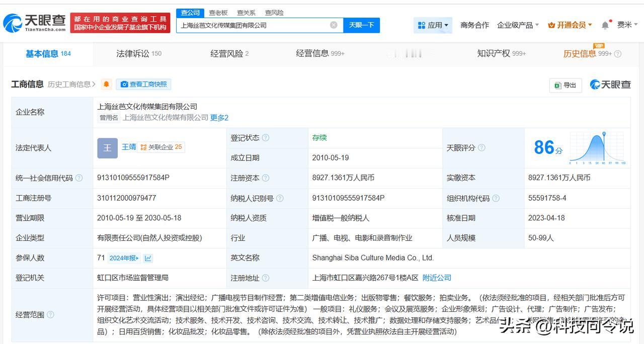This screenshot has width=644, height=344.
Task: Expand the 开通会员 dropdown
Action: pos(570,25)
